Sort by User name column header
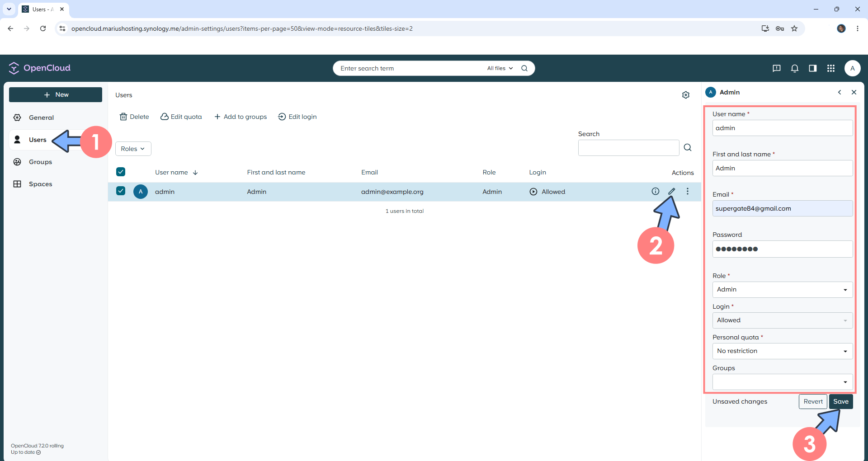 pyautogui.click(x=176, y=172)
